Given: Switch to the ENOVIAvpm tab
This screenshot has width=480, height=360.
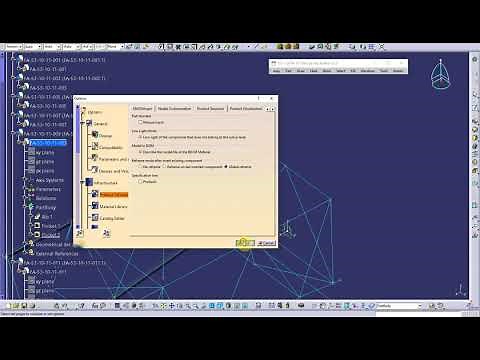Looking at the screenshot, I should click(142, 109).
